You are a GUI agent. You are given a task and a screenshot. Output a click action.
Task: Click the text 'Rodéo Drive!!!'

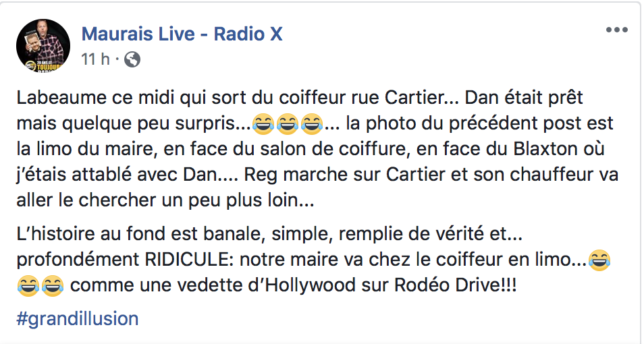456,286
